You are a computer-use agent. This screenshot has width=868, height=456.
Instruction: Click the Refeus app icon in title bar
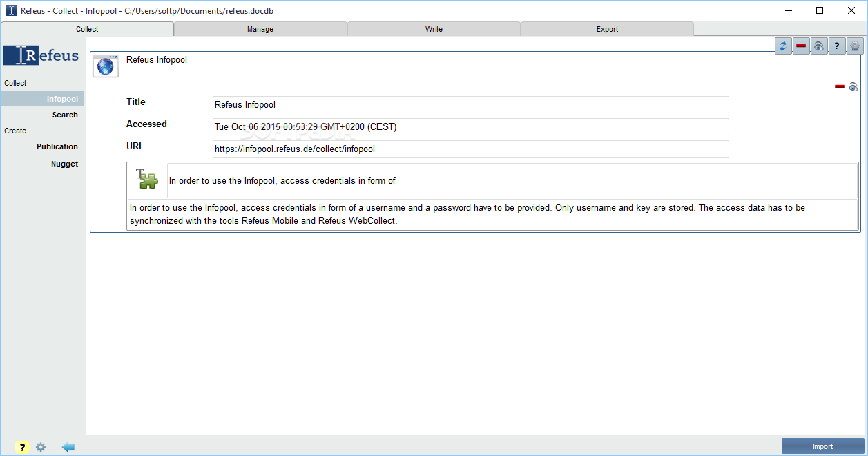point(12,10)
